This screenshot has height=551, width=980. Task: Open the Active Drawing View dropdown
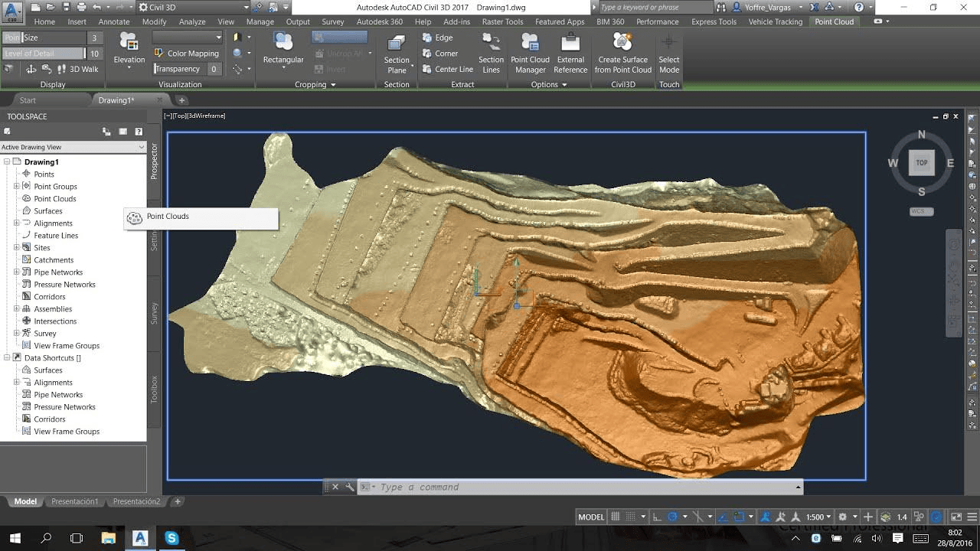point(73,147)
